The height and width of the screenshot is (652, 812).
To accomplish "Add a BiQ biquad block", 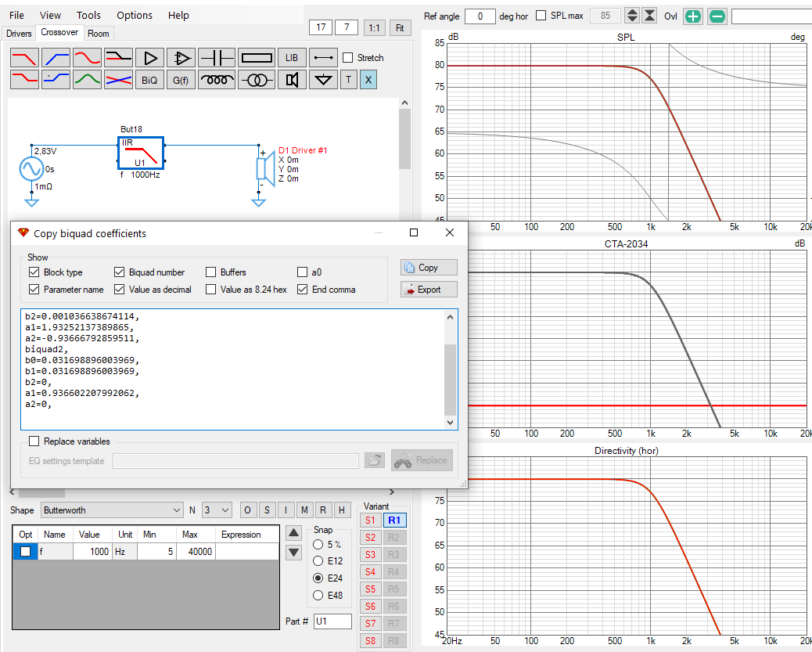I will click(149, 80).
